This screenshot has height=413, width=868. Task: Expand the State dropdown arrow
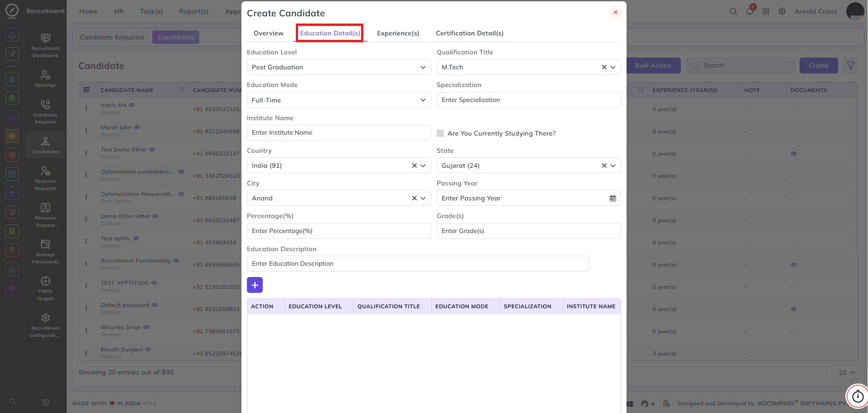click(x=613, y=165)
